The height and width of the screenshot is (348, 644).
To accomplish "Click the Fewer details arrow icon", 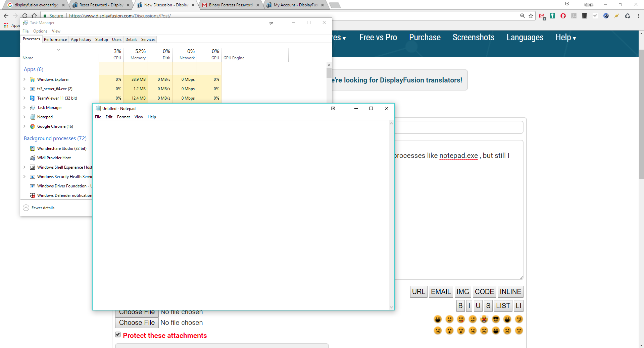I will click(x=26, y=208).
